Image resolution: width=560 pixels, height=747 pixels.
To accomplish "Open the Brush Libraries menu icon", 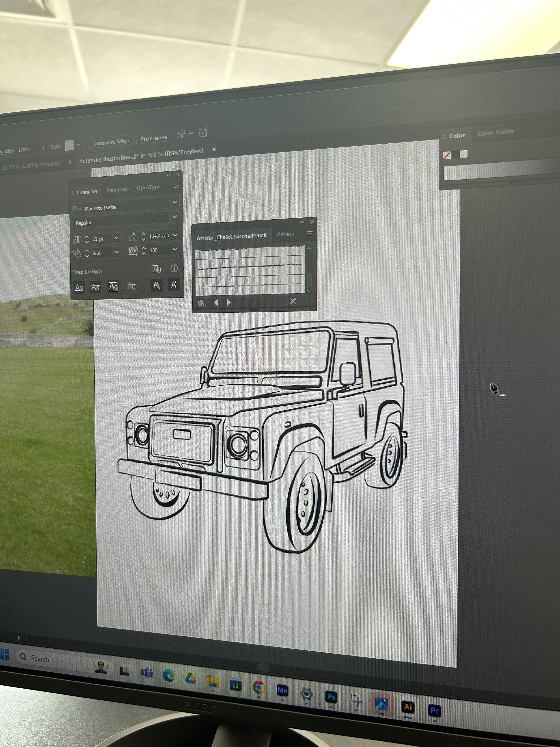I will [x=202, y=303].
